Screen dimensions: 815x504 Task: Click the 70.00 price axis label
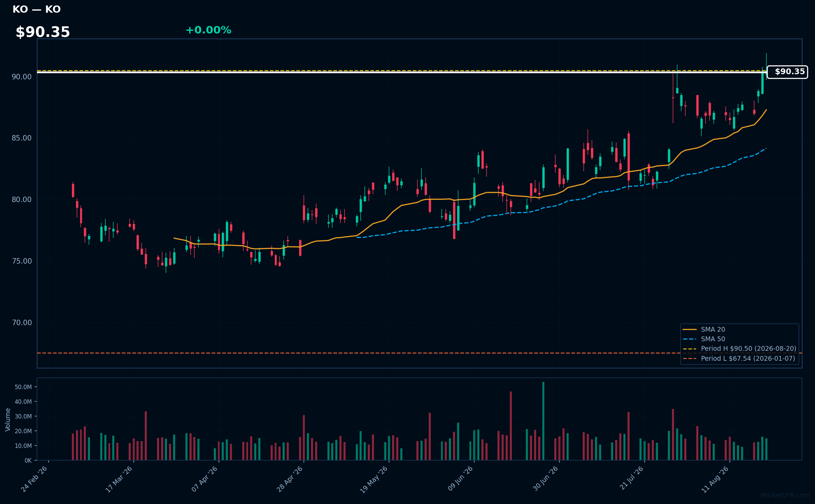22,323
